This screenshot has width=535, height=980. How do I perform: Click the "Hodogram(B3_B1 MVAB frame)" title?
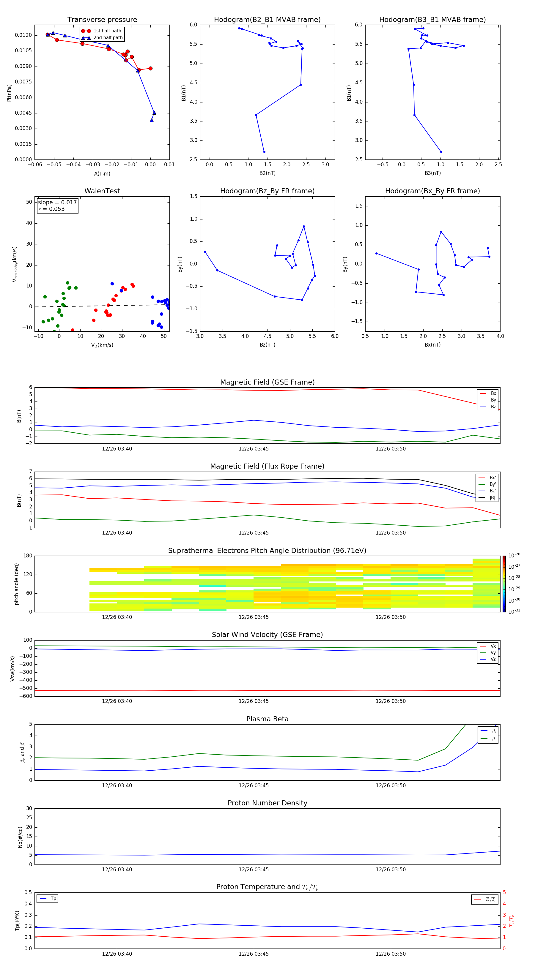click(x=432, y=20)
